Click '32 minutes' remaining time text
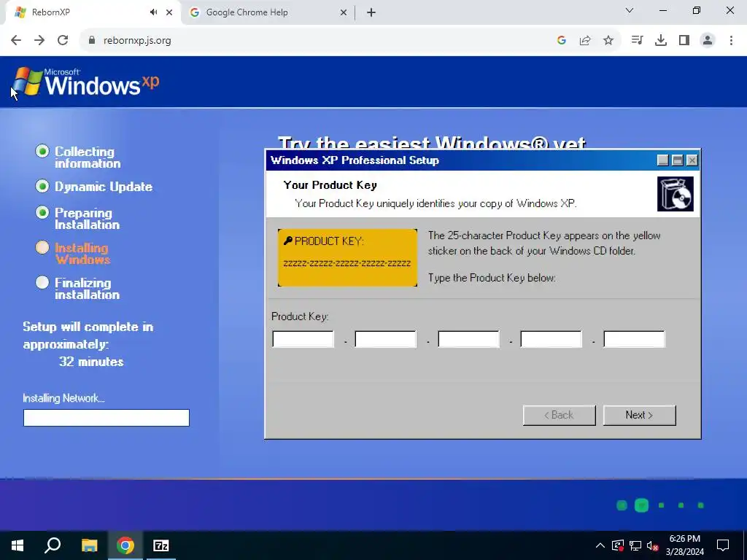 point(91,362)
